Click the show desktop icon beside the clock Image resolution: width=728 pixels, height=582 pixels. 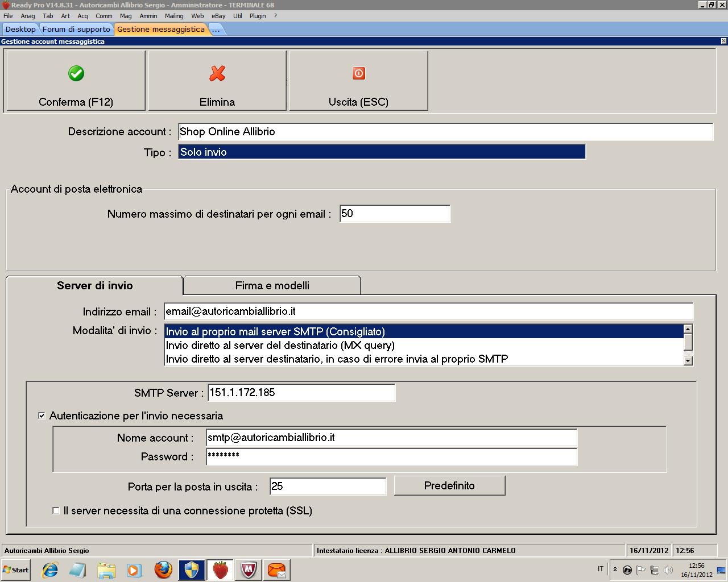tap(722, 569)
